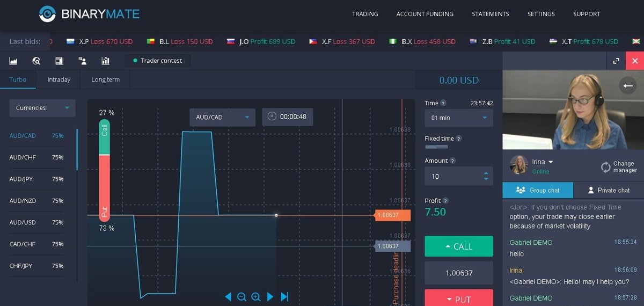
Task: Zoom in the chart with plus magnifier
Action: [x=256, y=297]
